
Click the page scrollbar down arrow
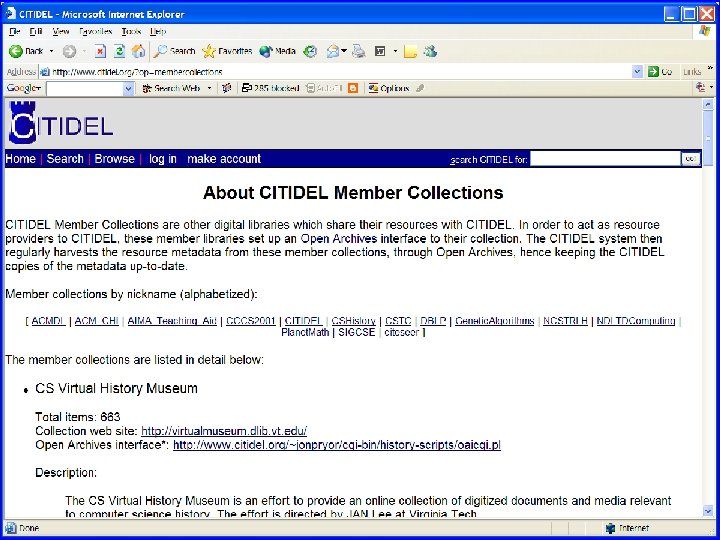tap(708, 511)
